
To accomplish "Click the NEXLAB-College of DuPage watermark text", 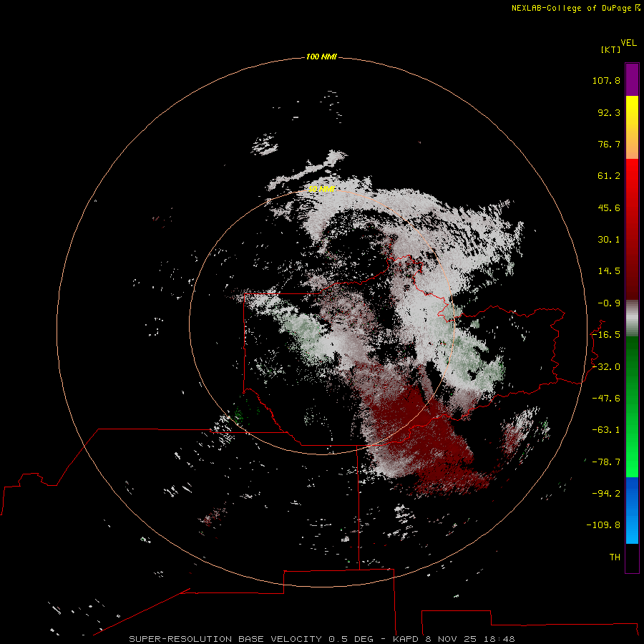I will pos(575,8).
